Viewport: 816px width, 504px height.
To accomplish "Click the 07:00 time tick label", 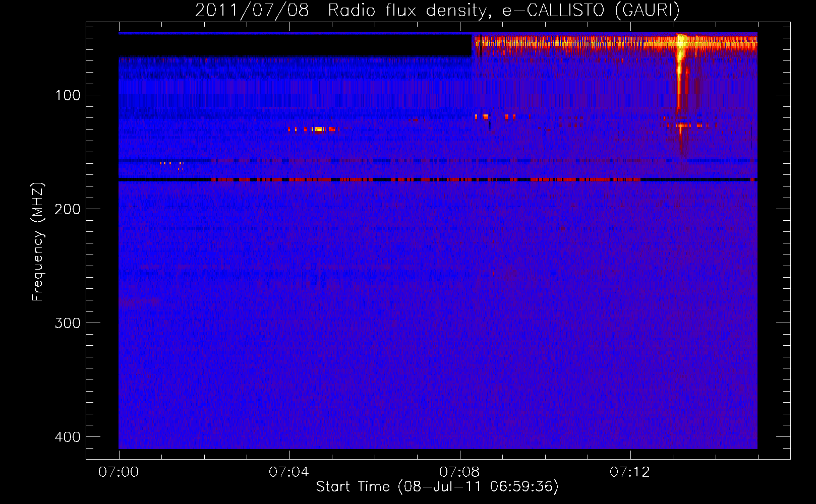I will tap(119, 472).
